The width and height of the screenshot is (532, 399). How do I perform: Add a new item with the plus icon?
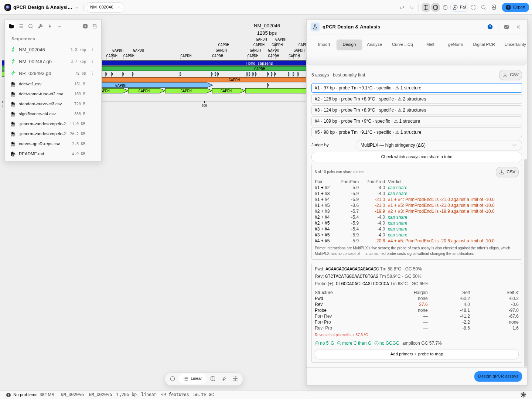click(85, 26)
